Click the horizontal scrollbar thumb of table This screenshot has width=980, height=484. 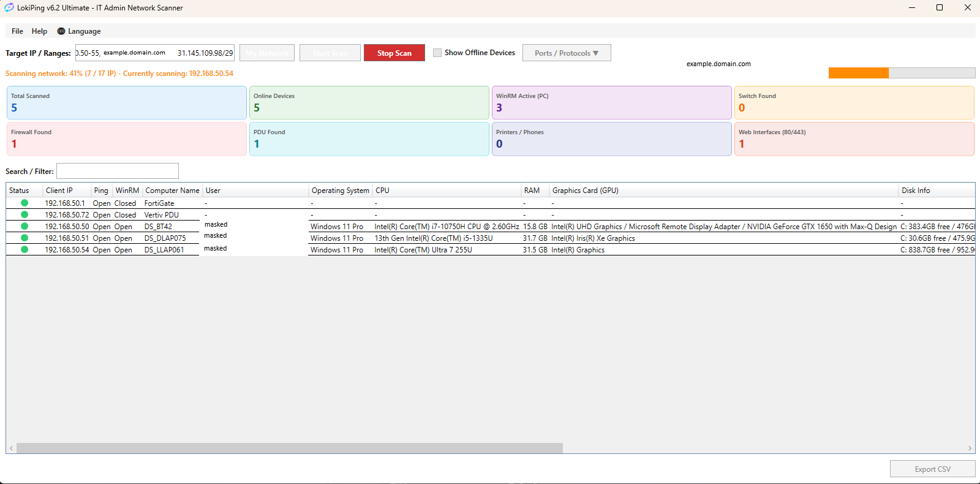[x=290, y=448]
